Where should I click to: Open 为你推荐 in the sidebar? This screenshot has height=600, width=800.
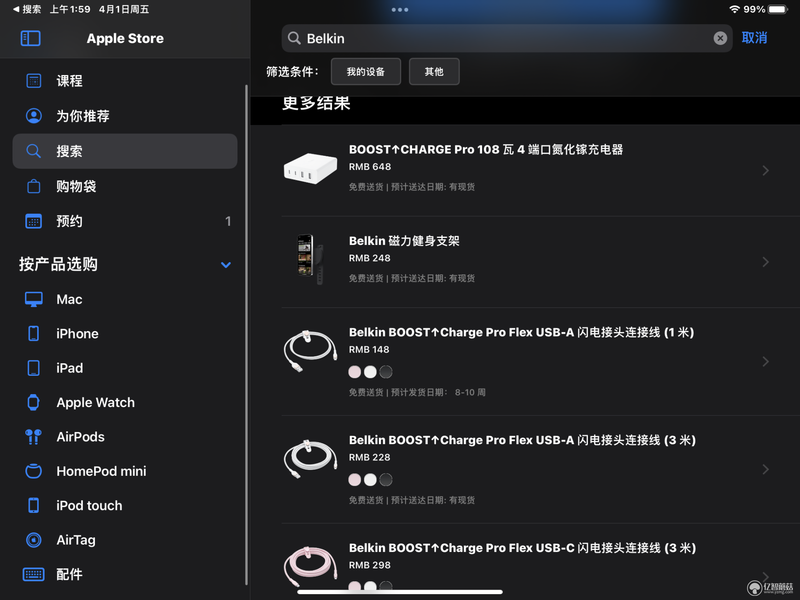click(124, 116)
